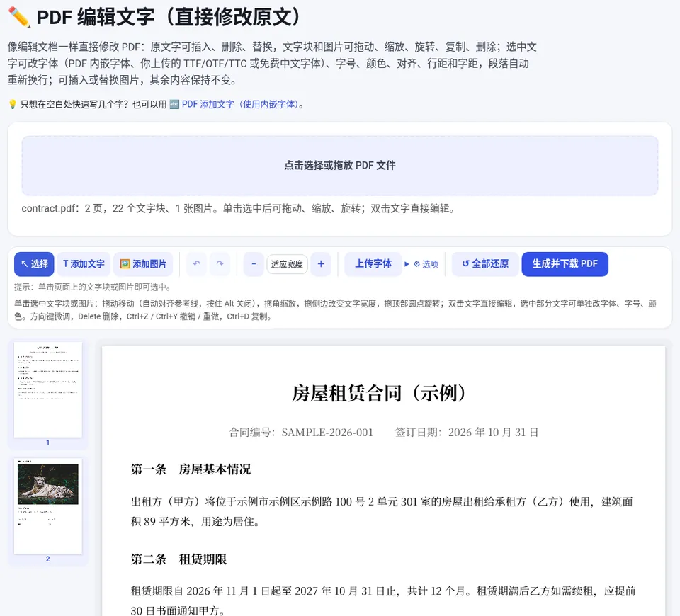
Task: Select the paragraph starting 租赁期限自 2026 年 11 月
Action: [383, 600]
